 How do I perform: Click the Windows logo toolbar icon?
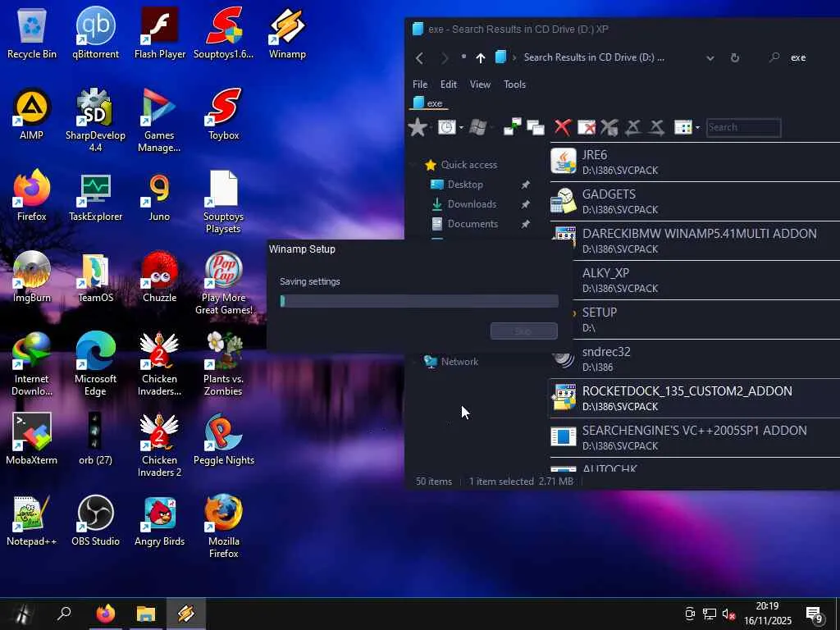[x=478, y=127]
